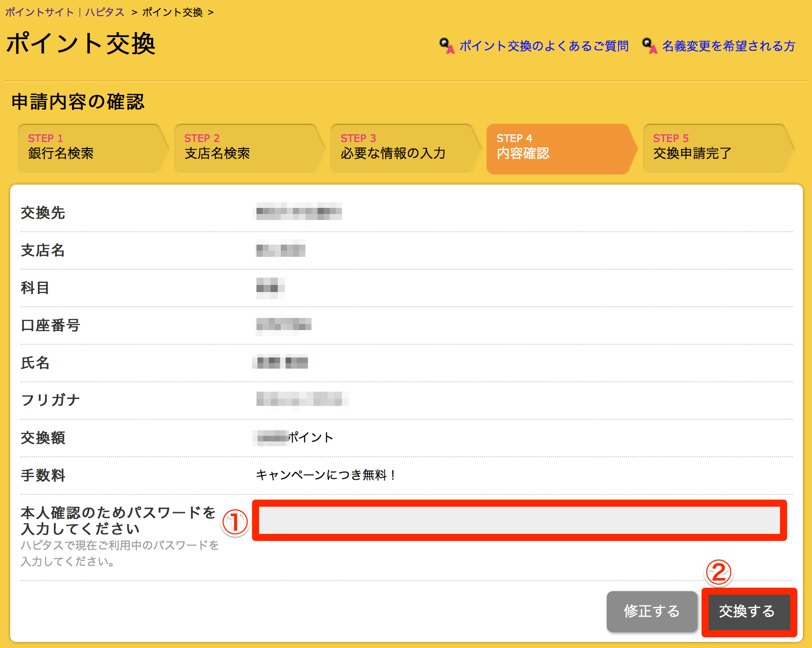
Task: Click the password confirmation input field
Action: [517, 521]
